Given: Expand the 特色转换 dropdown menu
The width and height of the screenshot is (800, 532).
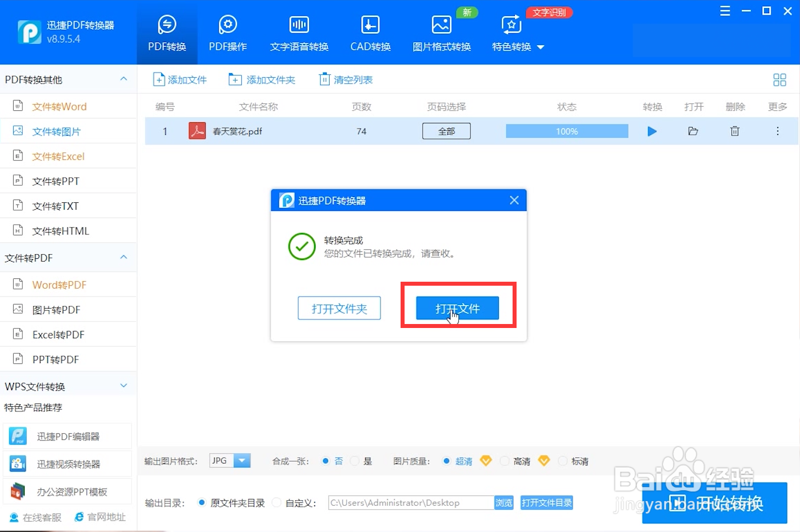Looking at the screenshot, I should coord(541,47).
